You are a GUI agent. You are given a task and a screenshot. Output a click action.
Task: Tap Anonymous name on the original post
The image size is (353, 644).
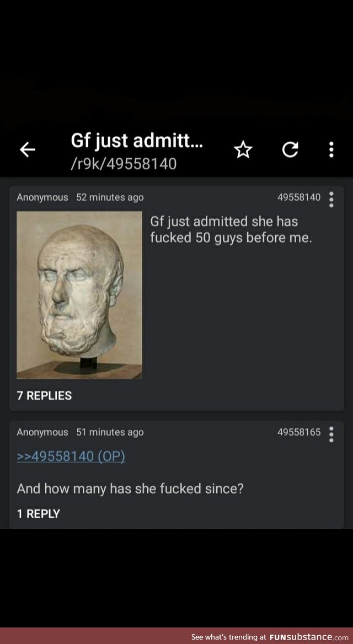42,197
